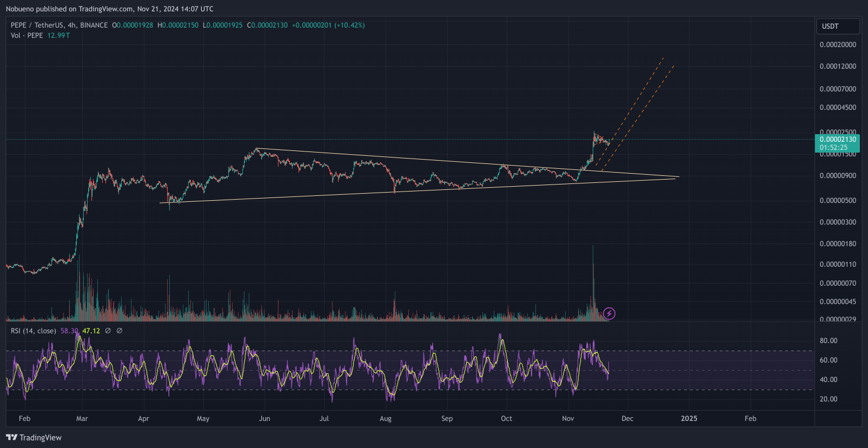The image size is (868, 448).
Task: Click the 0.00000300 price axis label
Action: point(838,222)
